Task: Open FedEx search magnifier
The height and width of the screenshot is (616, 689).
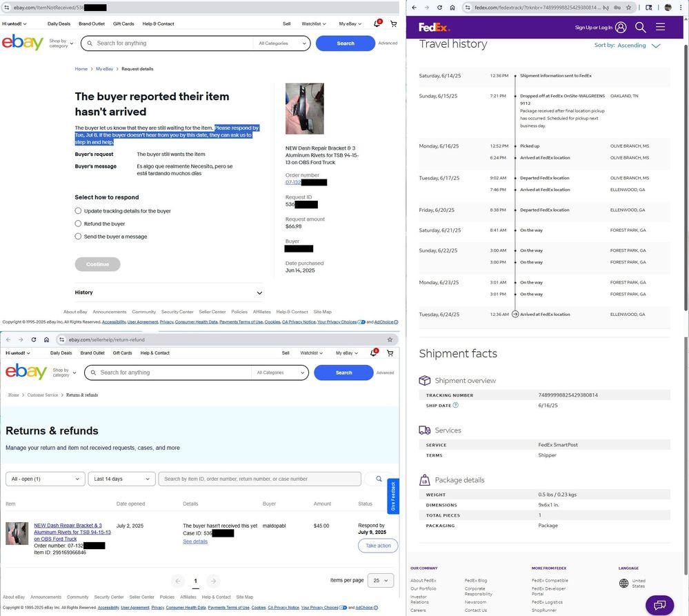Action: point(641,27)
